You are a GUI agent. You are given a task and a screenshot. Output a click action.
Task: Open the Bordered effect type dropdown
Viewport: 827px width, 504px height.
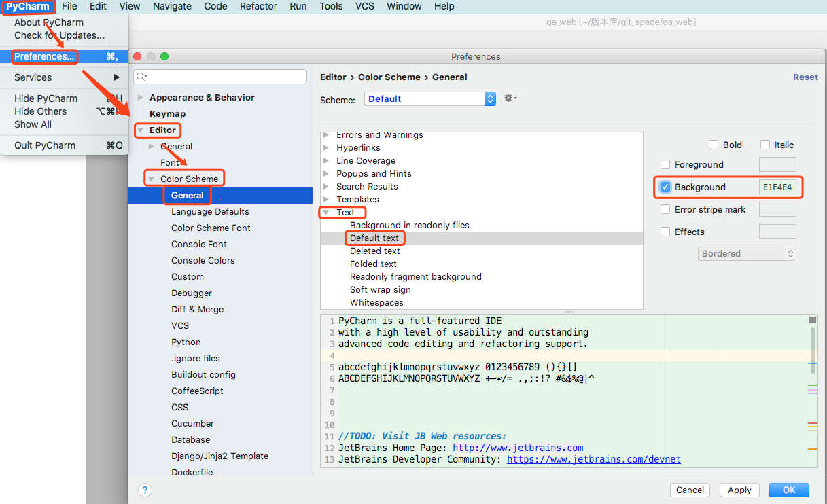pos(747,253)
